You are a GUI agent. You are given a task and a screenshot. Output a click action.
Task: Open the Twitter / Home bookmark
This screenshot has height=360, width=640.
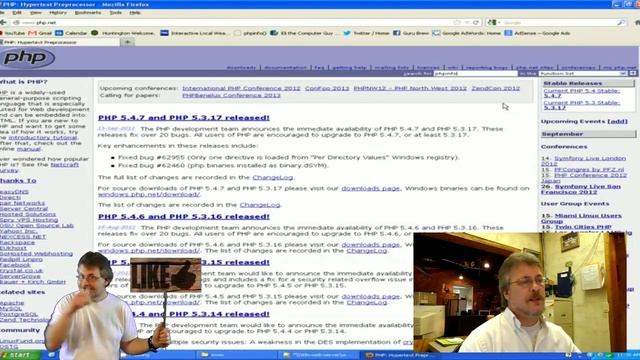[x=366, y=33]
